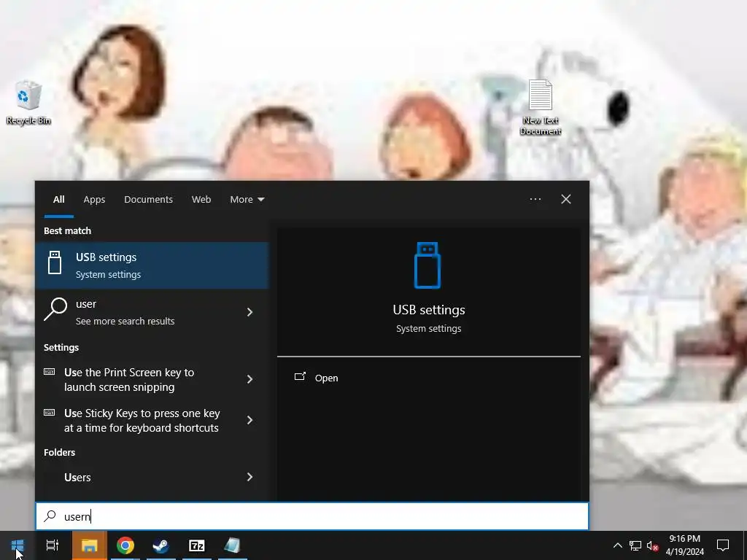Select the USB settings best match result
Screen dimensions: 747x560
pos(152,265)
